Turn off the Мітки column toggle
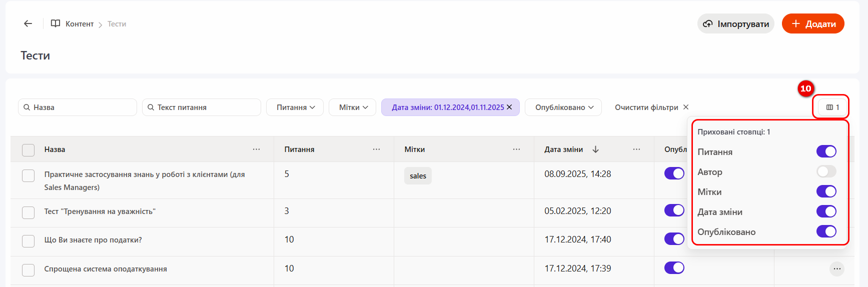 pos(826,191)
